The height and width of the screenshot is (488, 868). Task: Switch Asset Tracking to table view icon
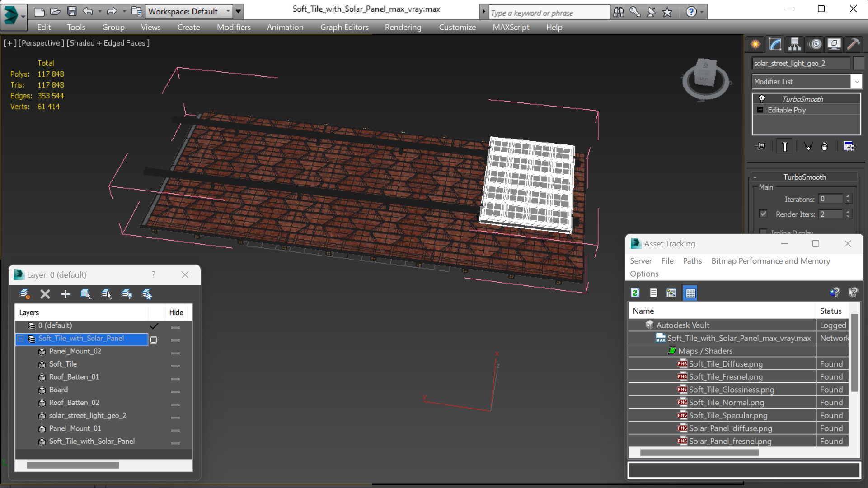tap(690, 293)
